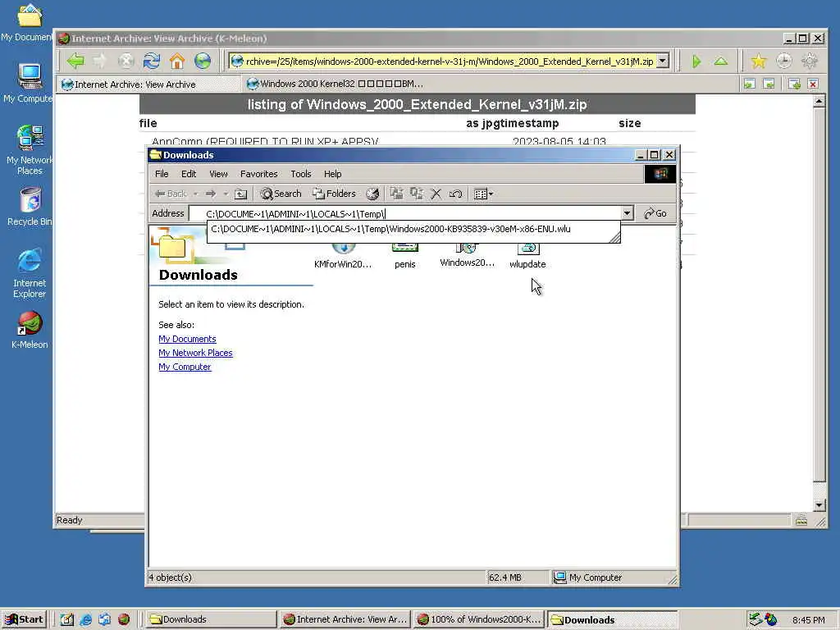The height and width of the screenshot is (630, 840).
Task: Open Tools menu in Downloads window
Action: click(x=300, y=174)
